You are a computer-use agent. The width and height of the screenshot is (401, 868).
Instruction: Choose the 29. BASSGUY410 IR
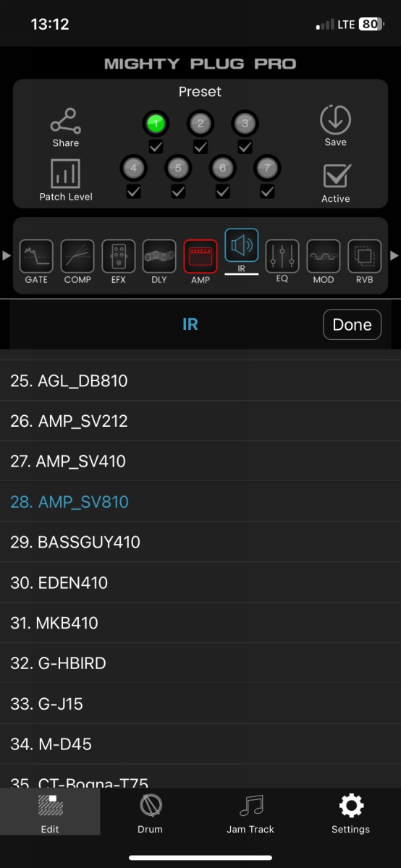(x=200, y=542)
